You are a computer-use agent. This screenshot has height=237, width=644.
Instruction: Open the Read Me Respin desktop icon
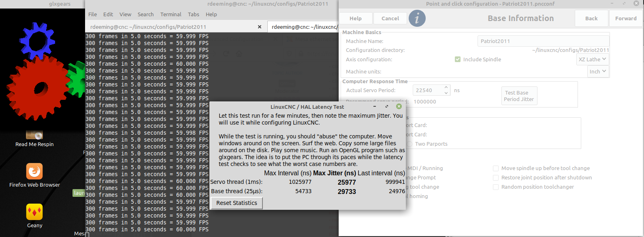point(34,139)
